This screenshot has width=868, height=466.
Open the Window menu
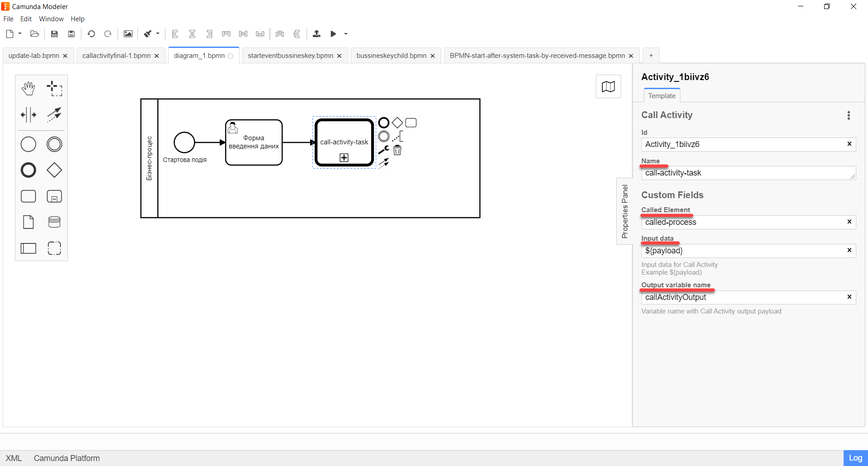point(51,19)
